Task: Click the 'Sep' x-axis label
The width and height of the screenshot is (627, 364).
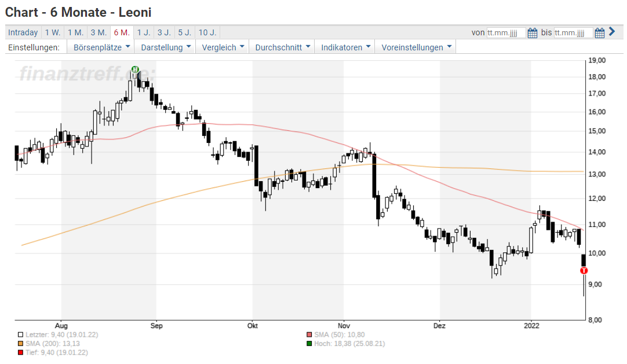Action: (x=156, y=326)
